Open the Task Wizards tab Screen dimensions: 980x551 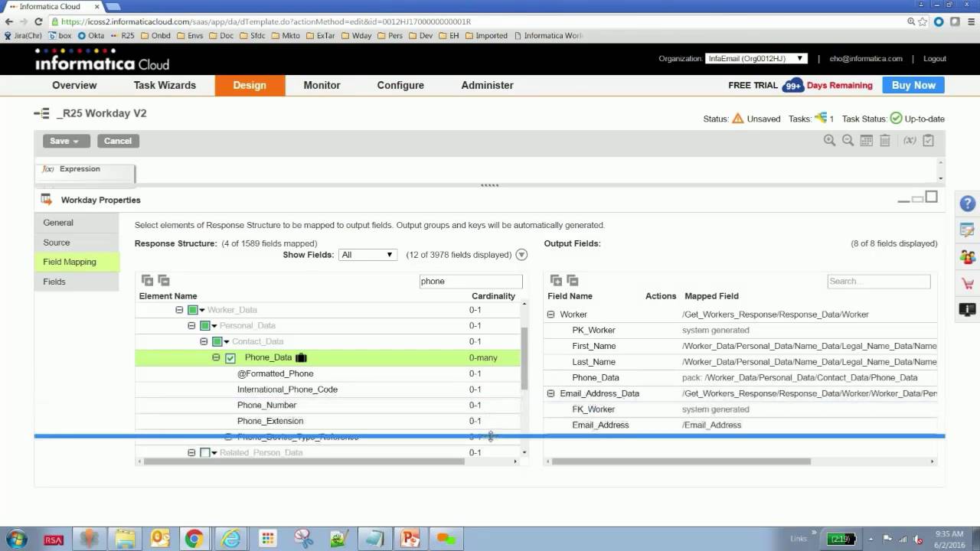coord(165,85)
